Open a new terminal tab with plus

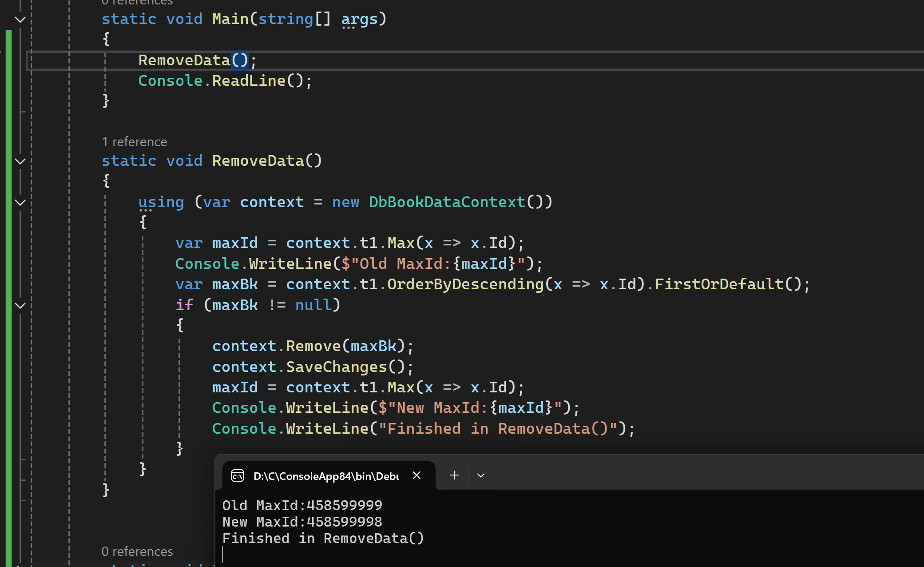(x=454, y=475)
